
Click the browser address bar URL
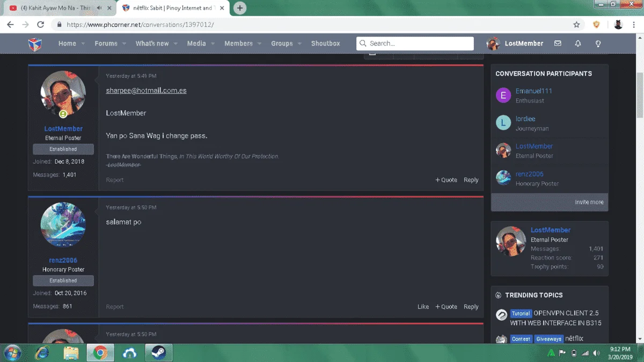point(141,25)
